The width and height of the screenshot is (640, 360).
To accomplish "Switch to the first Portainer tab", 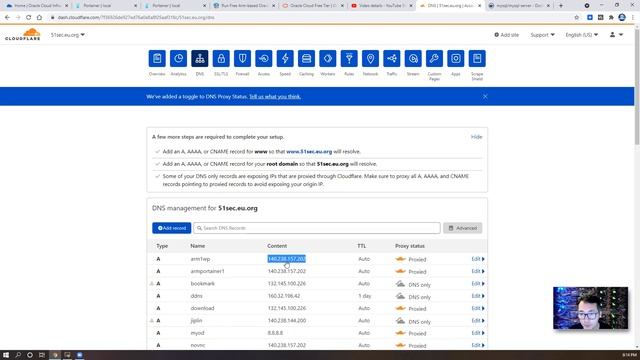I will point(105,6).
